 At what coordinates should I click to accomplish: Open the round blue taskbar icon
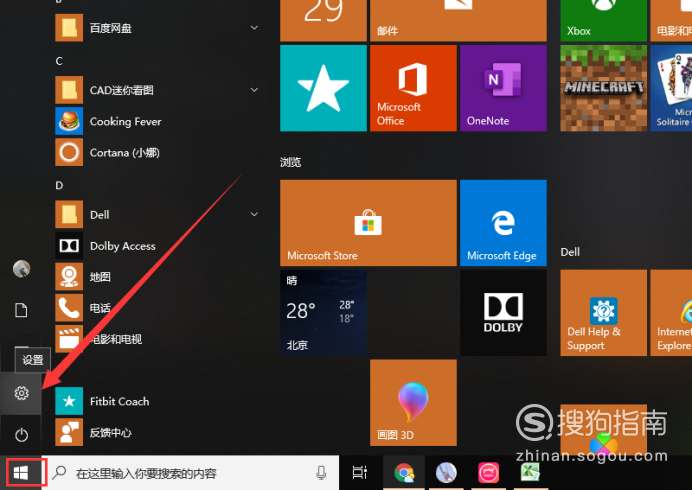click(446, 473)
